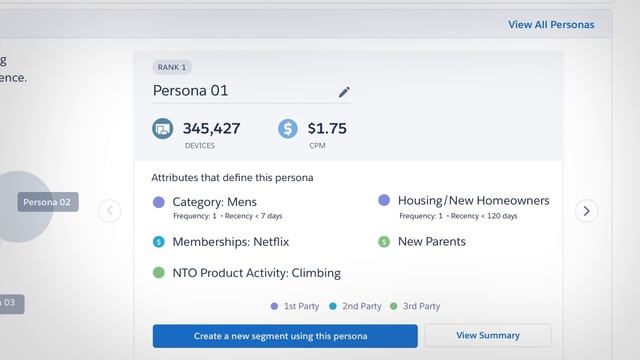Image resolution: width=640 pixels, height=360 pixels.
Task: Click the 2nd Party legend dot
Action: [x=333, y=306]
